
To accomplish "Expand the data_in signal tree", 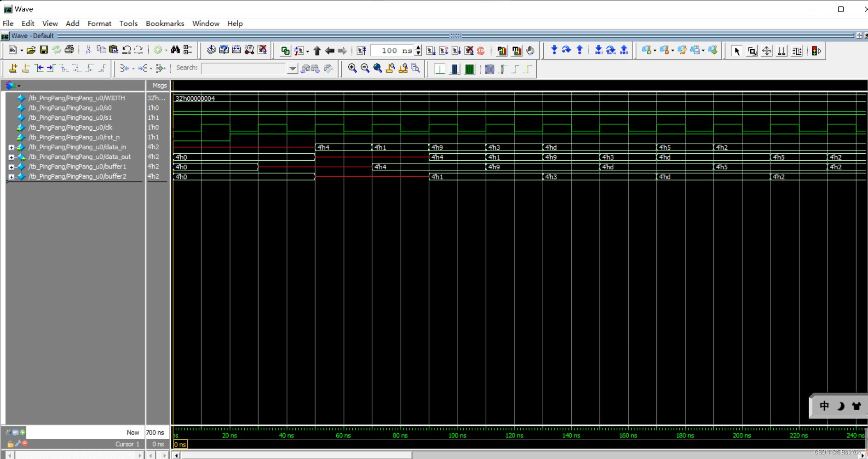I will coord(11,147).
